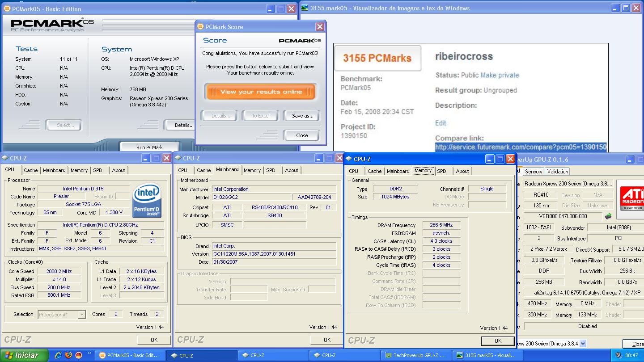Click the PCMark Score title bar icon
Image resolution: width=644 pixels, height=362 pixels.
click(200, 27)
